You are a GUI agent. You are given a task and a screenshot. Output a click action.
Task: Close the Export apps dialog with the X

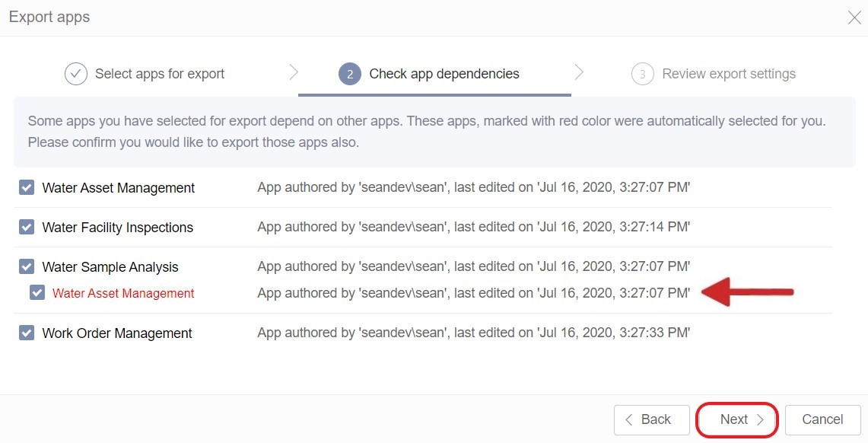[x=854, y=17]
